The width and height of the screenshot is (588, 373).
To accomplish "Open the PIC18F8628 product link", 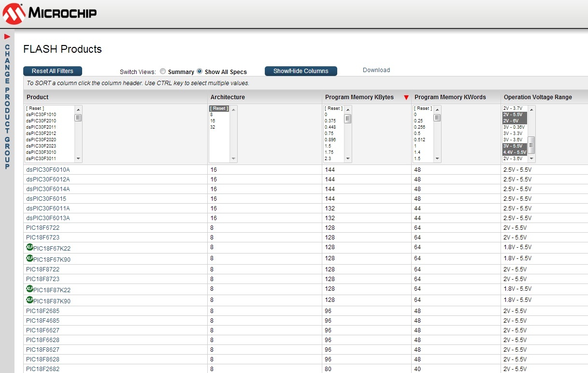I will click(x=43, y=359).
